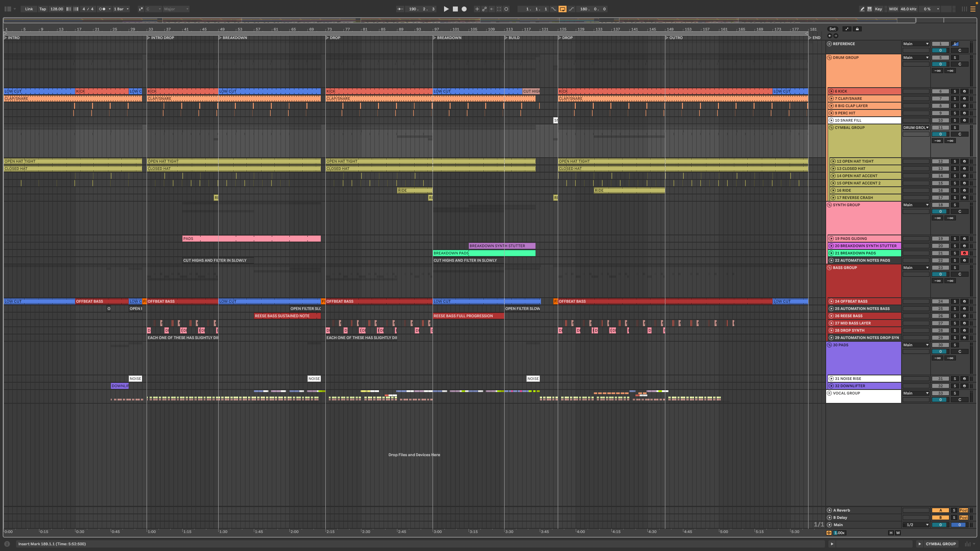This screenshot has height=551, width=980.
Task: Toggle the Punch-In switch icon
Action: 554,9
